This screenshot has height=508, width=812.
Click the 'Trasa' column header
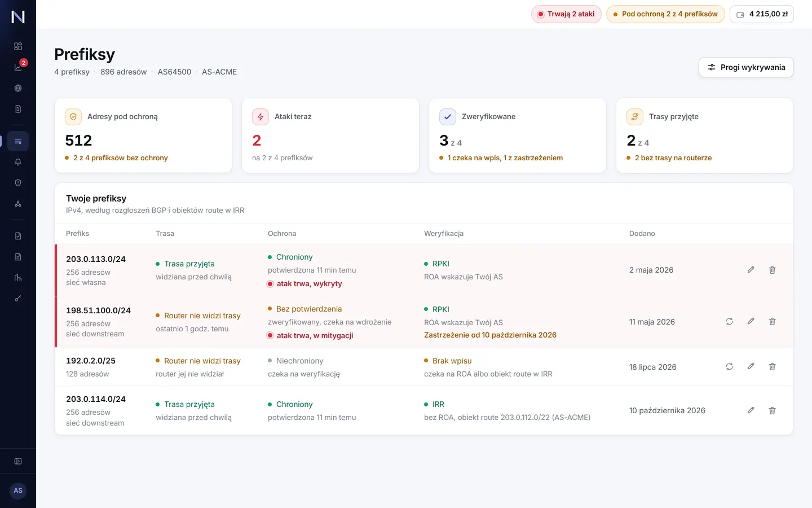(165, 234)
